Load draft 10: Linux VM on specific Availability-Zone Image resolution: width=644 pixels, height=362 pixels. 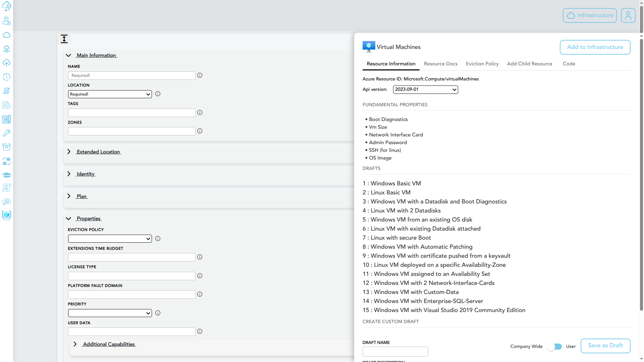pos(434,265)
